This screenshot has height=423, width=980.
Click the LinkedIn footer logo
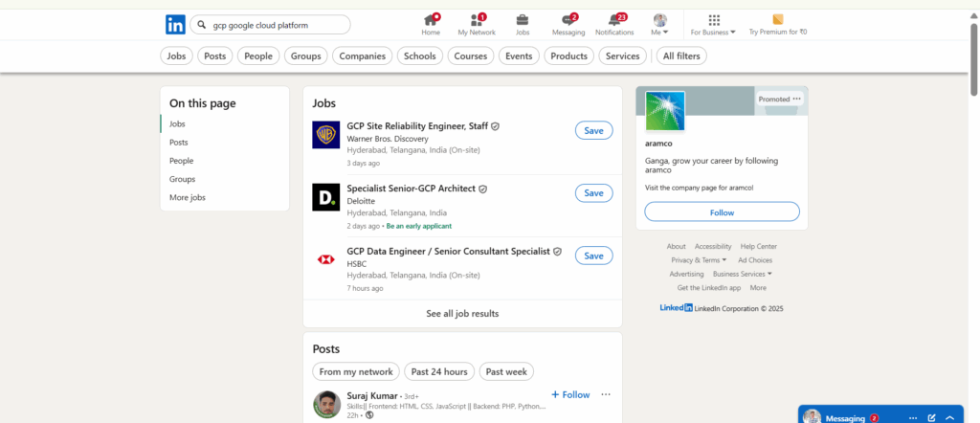677,308
